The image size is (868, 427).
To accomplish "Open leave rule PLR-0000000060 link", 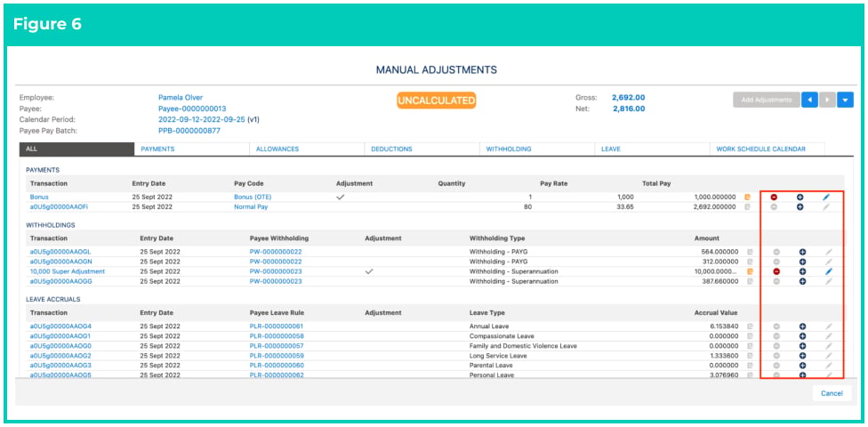I will click(277, 366).
